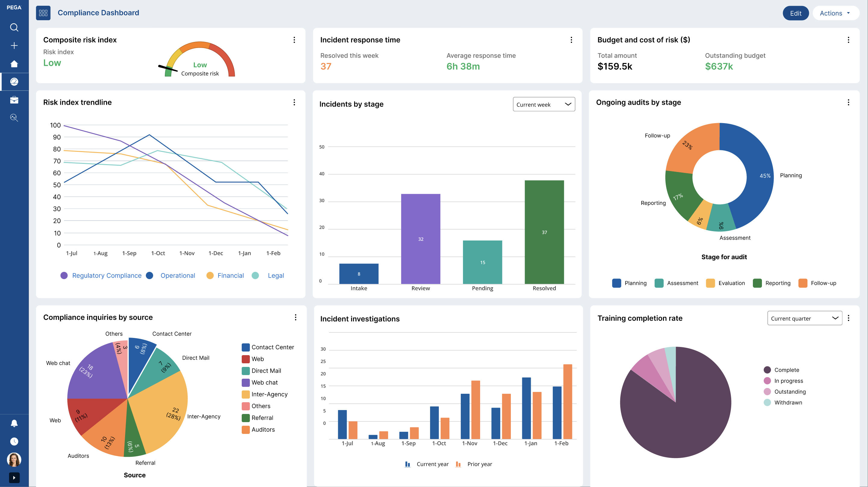
Task: Click the Edit button
Action: click(x=796, y=13)
